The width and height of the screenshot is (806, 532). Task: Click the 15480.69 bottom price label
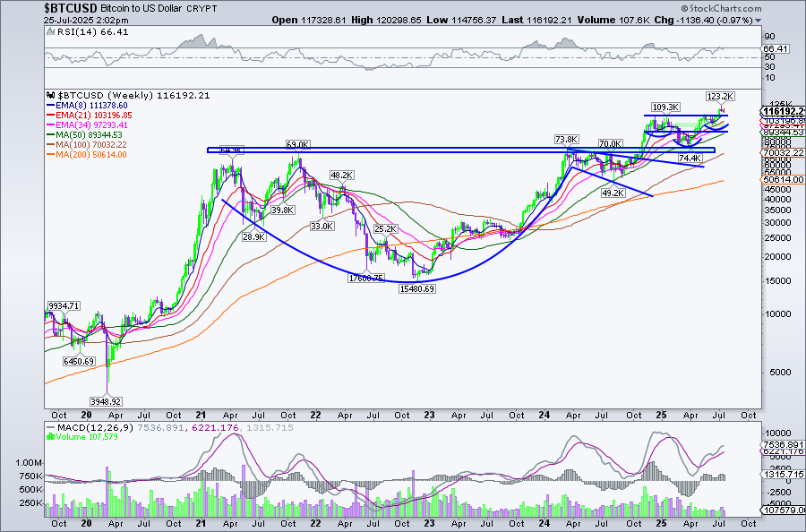pyautogui.click(x=416, y=289)
